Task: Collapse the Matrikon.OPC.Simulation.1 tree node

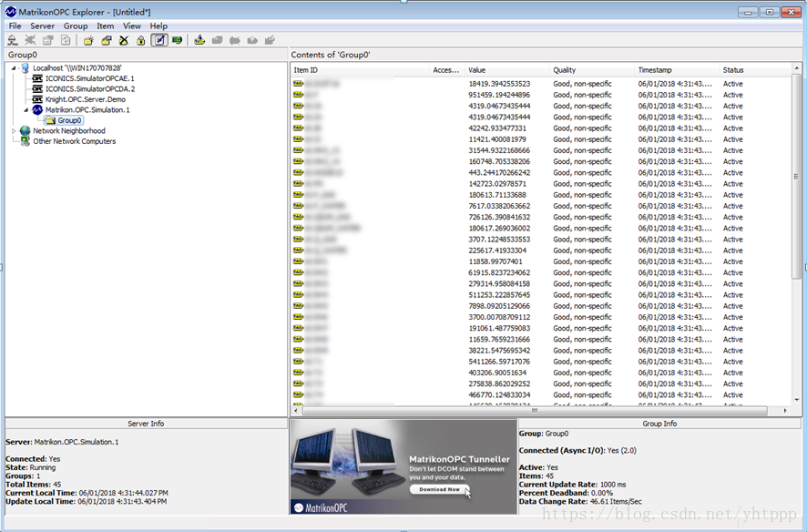Action: 26,110
